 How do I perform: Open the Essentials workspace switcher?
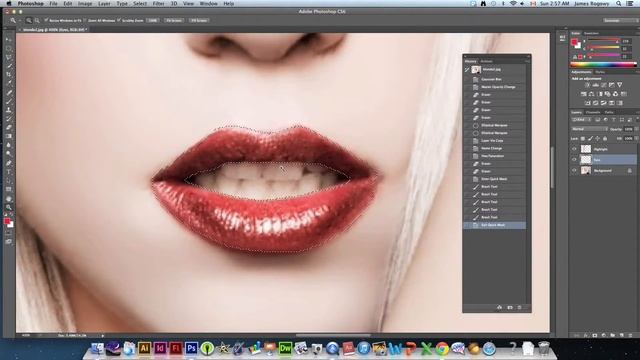[x=620, y=20]
